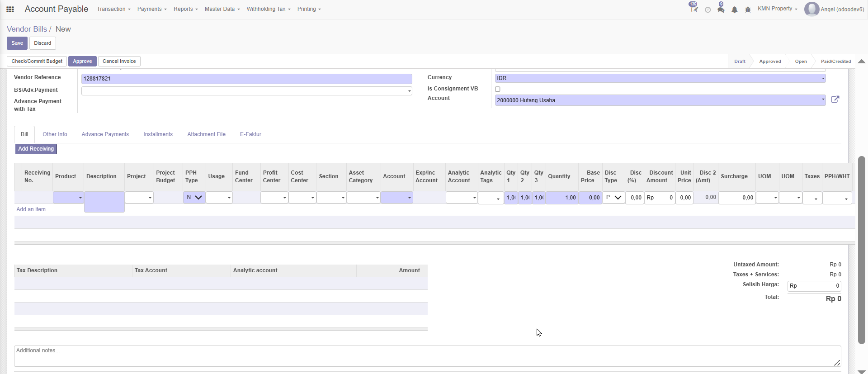The height and width of the screenshot is (374, 868).
Task: Open the PPH Type selector showing N
Action: click(194, 198)
